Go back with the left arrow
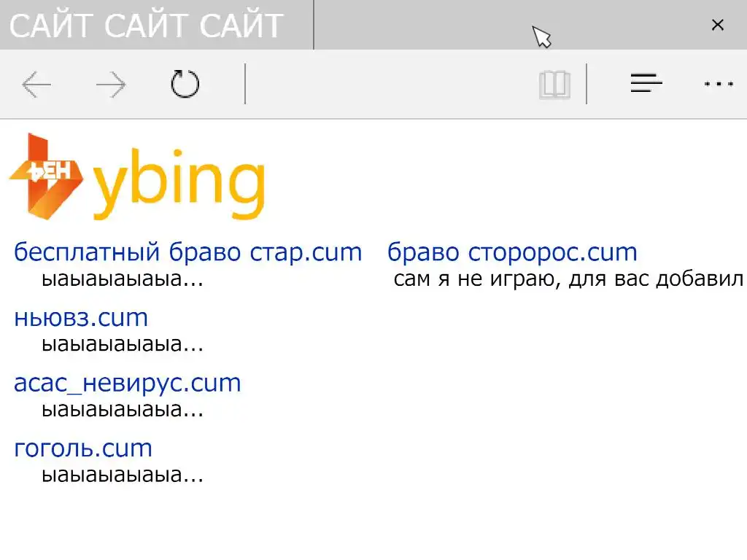Screen dimensions: 747x560 (36, 85)
